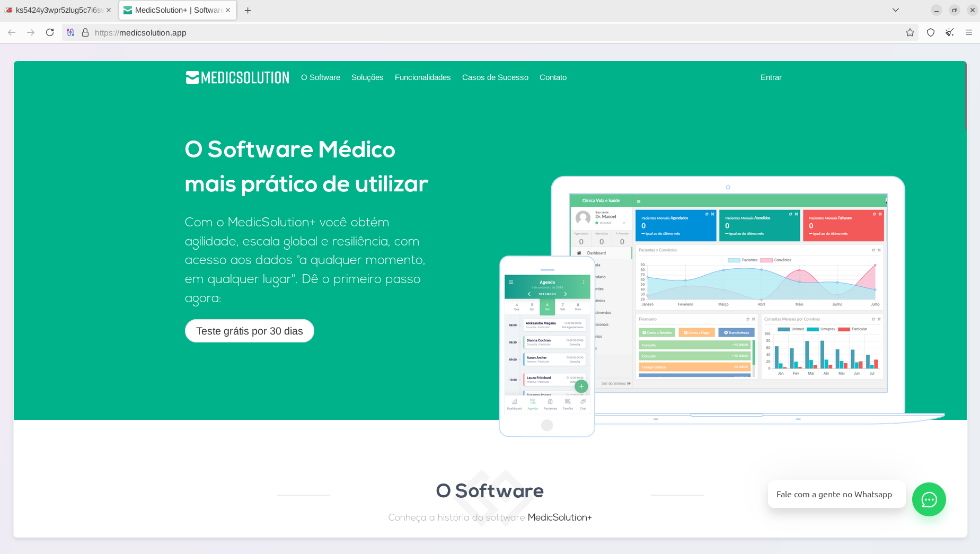Viewport: 980px width, 554px height.
Task: Click the site padlock security icon
Action: [85, 32]
